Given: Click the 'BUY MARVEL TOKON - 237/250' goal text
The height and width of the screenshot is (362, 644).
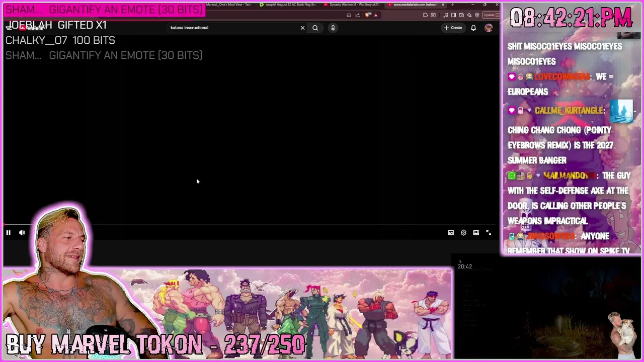Looking at the screenshot, I should 155,345.
